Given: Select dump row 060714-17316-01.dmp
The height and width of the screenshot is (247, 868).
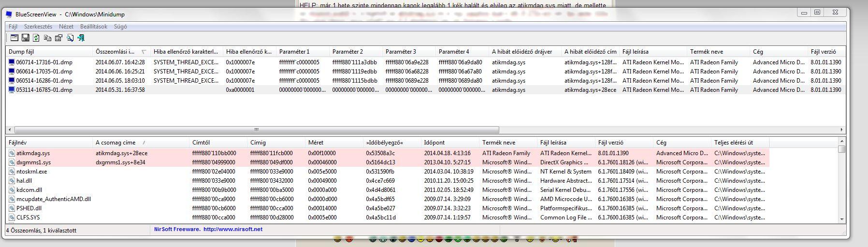Looking at the screenshot, I should tap(426, 62).
